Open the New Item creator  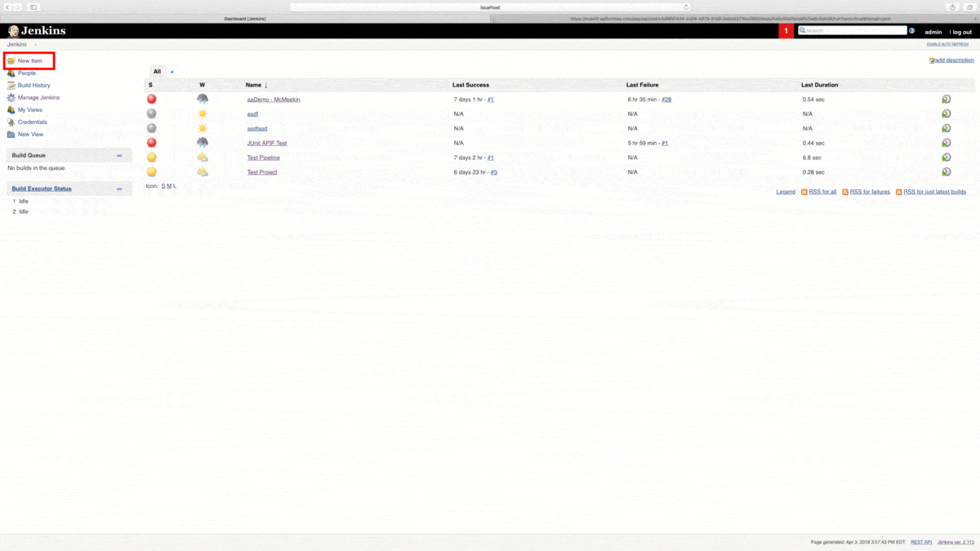29,60
